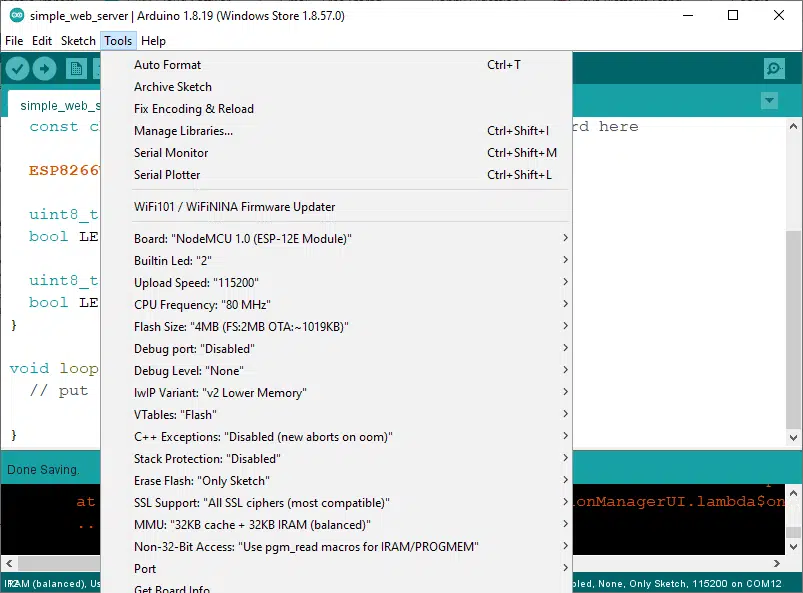This screenshot has width=803, height=593.
Task: Open Serial Plotter
Action: 336,175
